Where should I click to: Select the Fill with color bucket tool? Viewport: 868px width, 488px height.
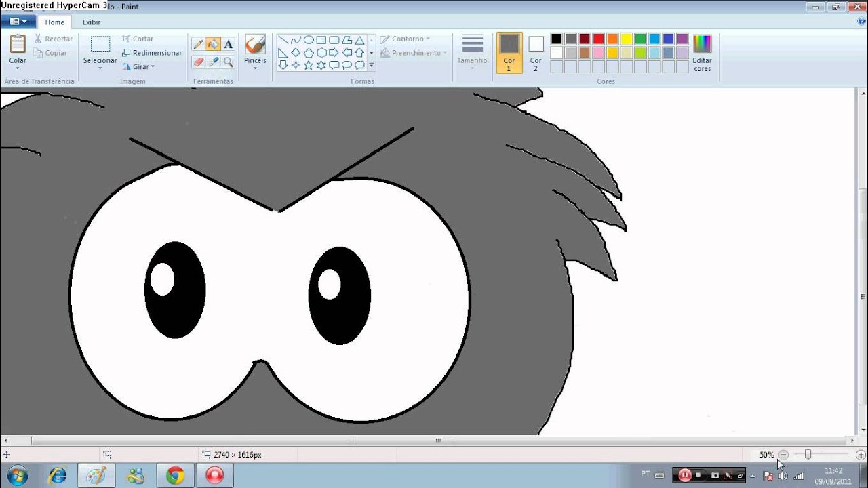point(214,45)
